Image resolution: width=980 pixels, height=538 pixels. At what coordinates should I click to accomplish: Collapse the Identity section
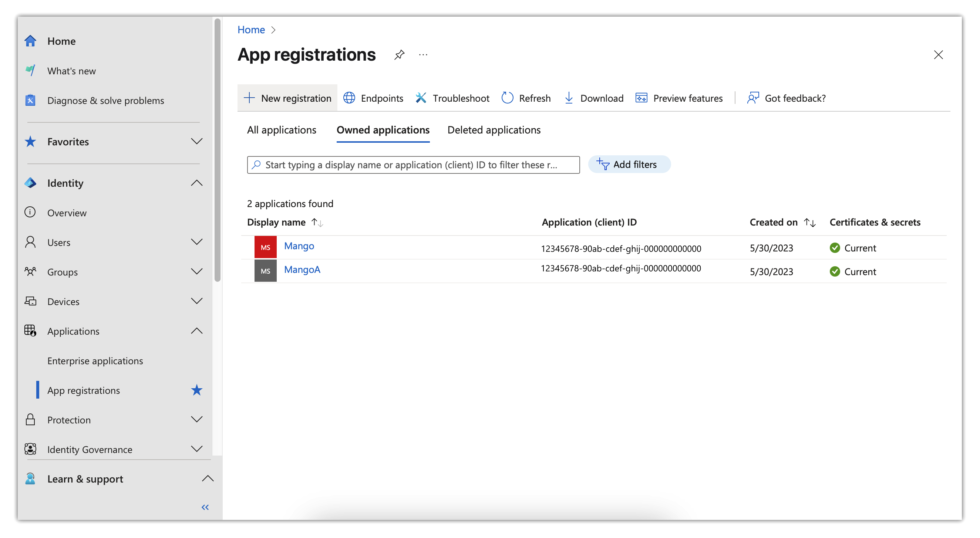coord(197,183)
